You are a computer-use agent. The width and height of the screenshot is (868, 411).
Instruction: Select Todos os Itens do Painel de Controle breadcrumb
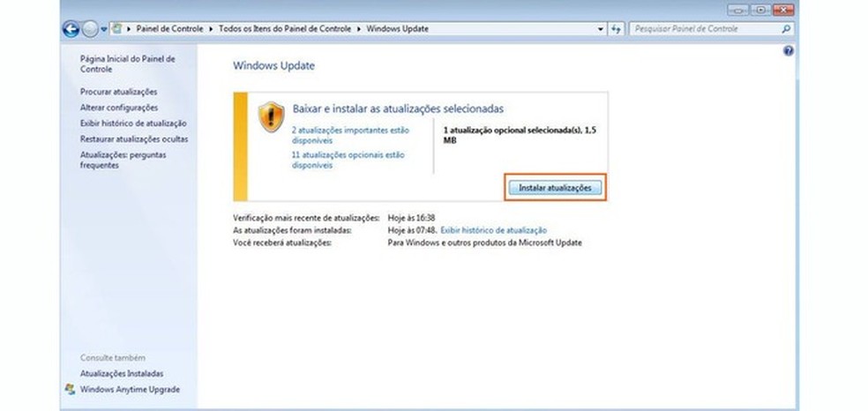[285, 29]
